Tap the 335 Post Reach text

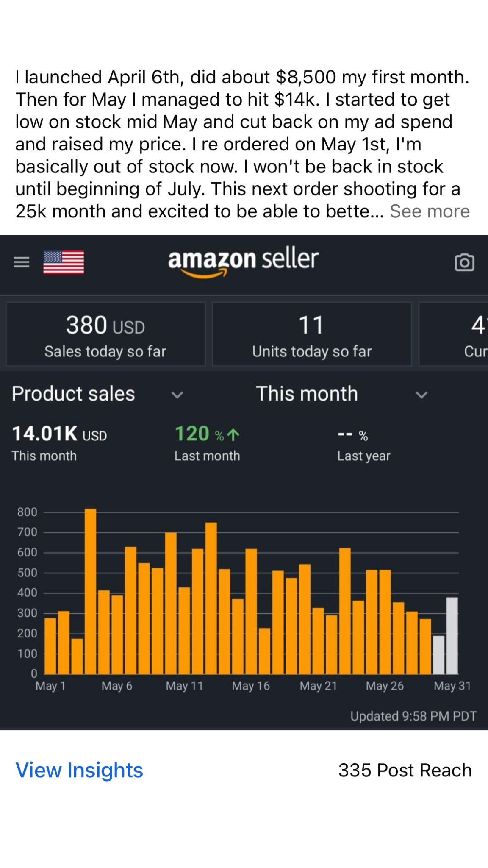405,770
